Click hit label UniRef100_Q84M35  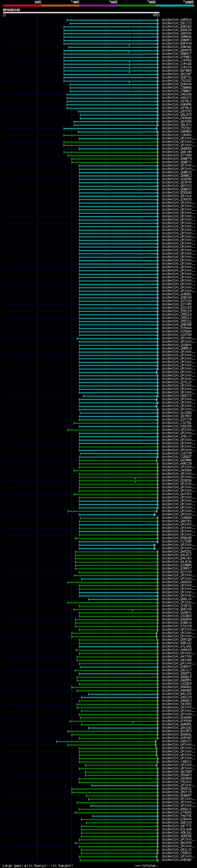click(x=177, y=50)
